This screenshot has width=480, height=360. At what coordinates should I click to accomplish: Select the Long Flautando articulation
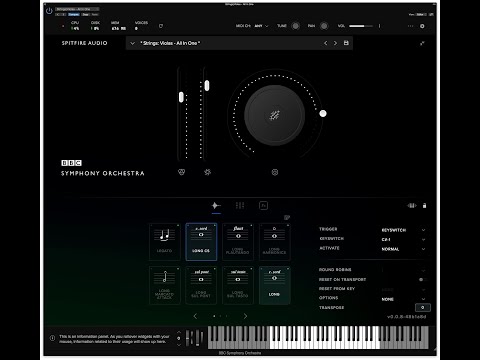click(238, 242)
